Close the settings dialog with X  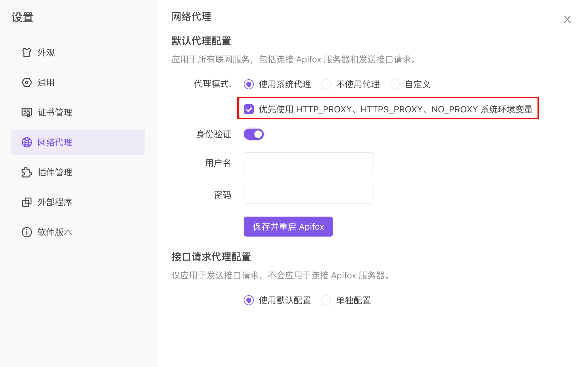pyautogui.click(x=567, y=19)
